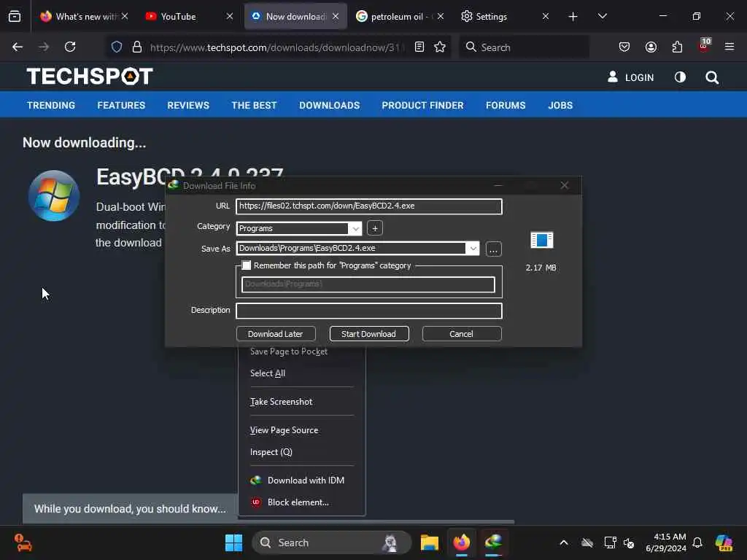Click the TRENDING nav item
Screen dimensions: 747x560
click(51, 105)
